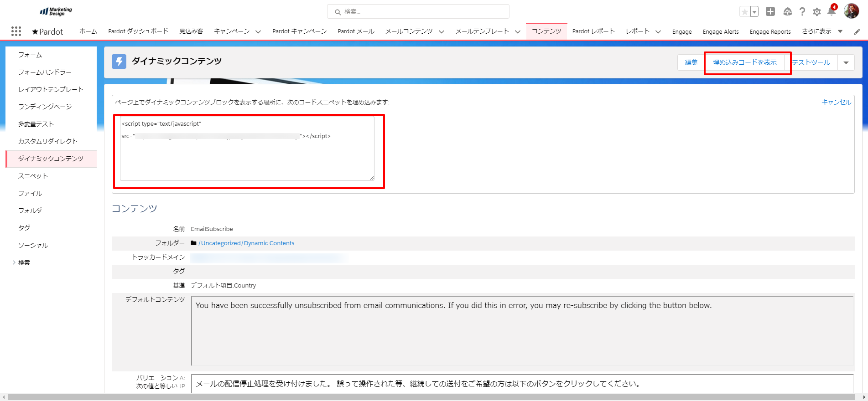
Task: Switch to the Pardot レポート tab
Action: click(x=593, y=31)
